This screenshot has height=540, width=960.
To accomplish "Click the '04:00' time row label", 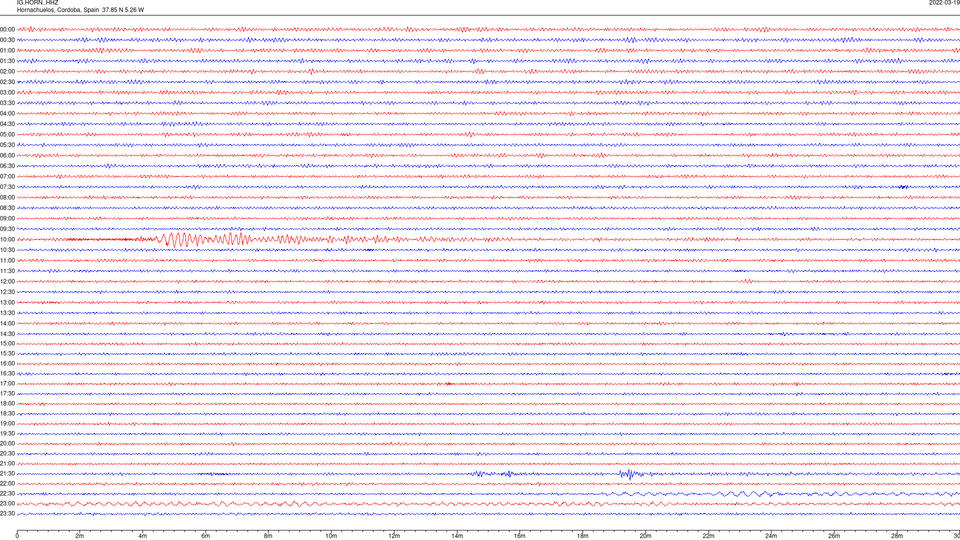I will (7, 113).
